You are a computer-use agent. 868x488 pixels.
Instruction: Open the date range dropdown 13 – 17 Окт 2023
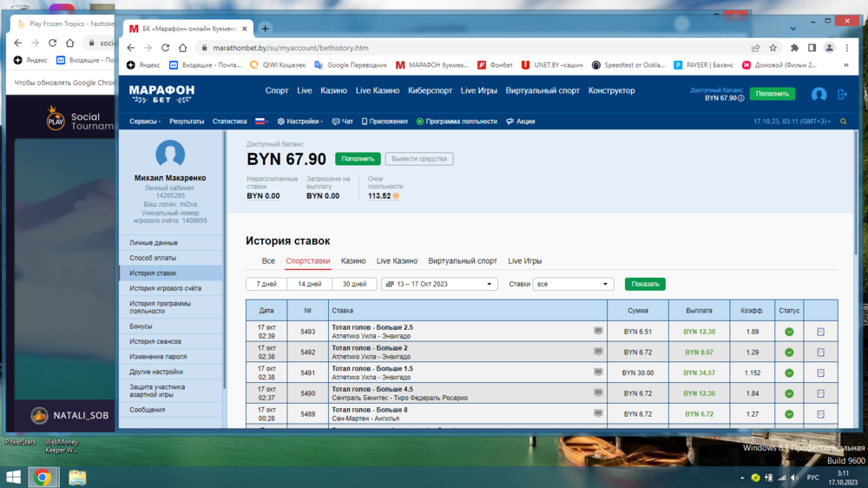coord(439,284)
